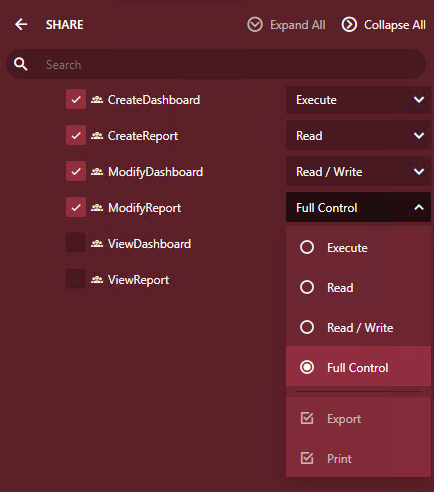Select the ModifyReport group name

144,208
